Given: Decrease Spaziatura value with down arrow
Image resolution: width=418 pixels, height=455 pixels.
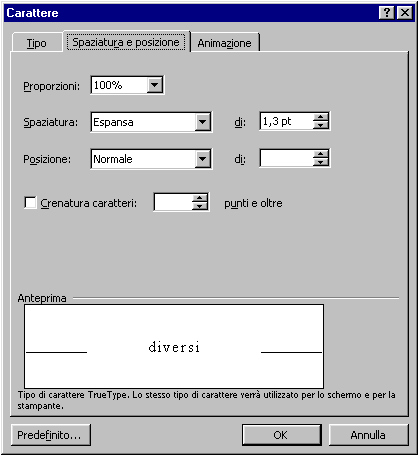Looking at the screenshot, I should [x=321, y=125].
